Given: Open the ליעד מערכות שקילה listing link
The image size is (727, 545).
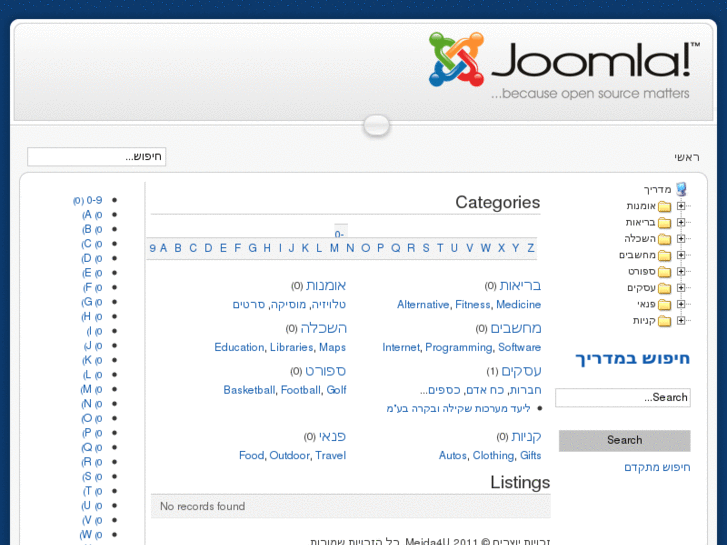Looking at the screenshot, I should click(458, 409).
